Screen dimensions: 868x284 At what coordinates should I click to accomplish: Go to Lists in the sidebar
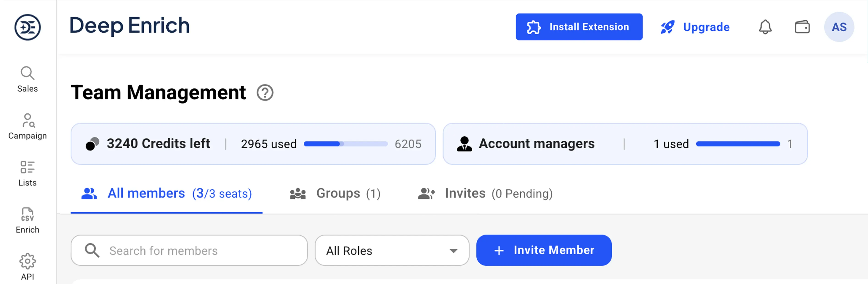(27, 174)
